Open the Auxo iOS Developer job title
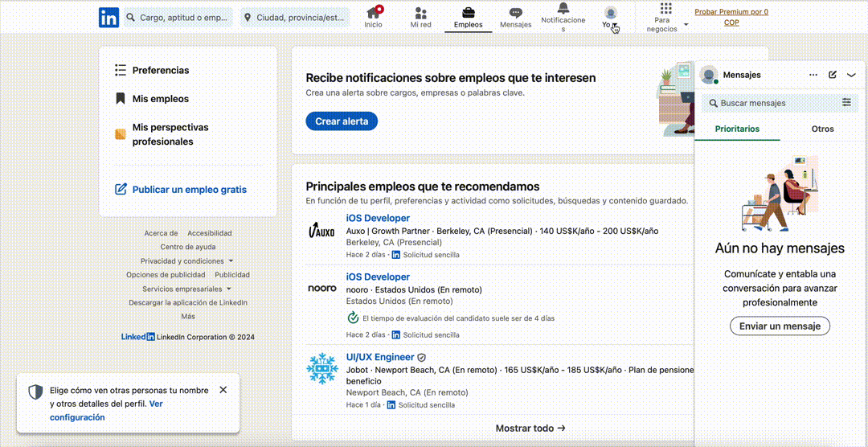Viewport: 868px width, 447px height. pyautogui.click(x=378, y=218)
